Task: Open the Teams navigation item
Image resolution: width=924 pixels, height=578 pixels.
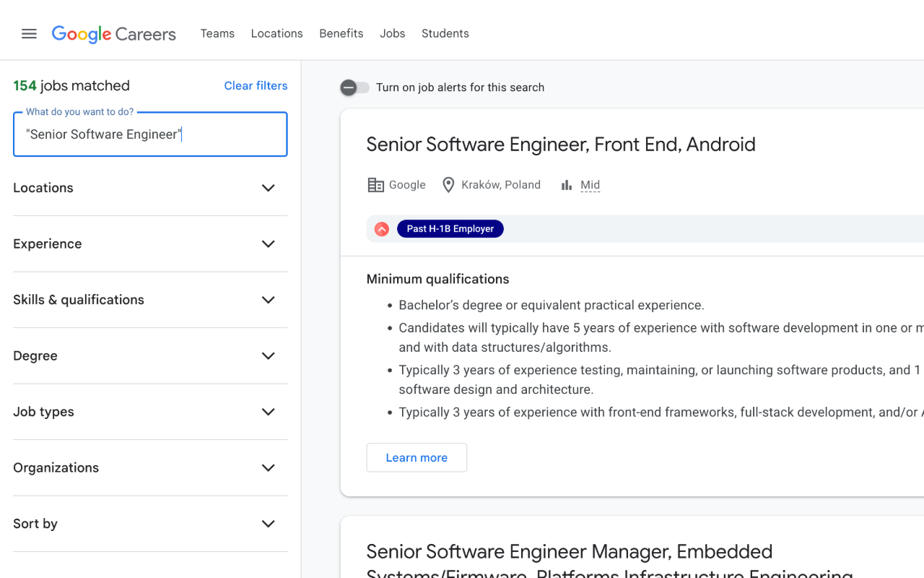Action: [217, 34]
